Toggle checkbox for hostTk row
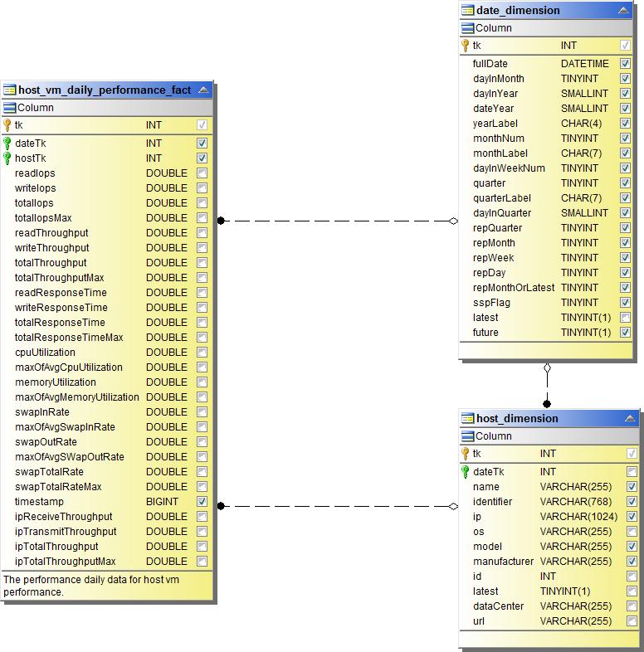Image resolution: width=644 pixels, height=652 pixels. pyautogui.click(x=202, y=158)
